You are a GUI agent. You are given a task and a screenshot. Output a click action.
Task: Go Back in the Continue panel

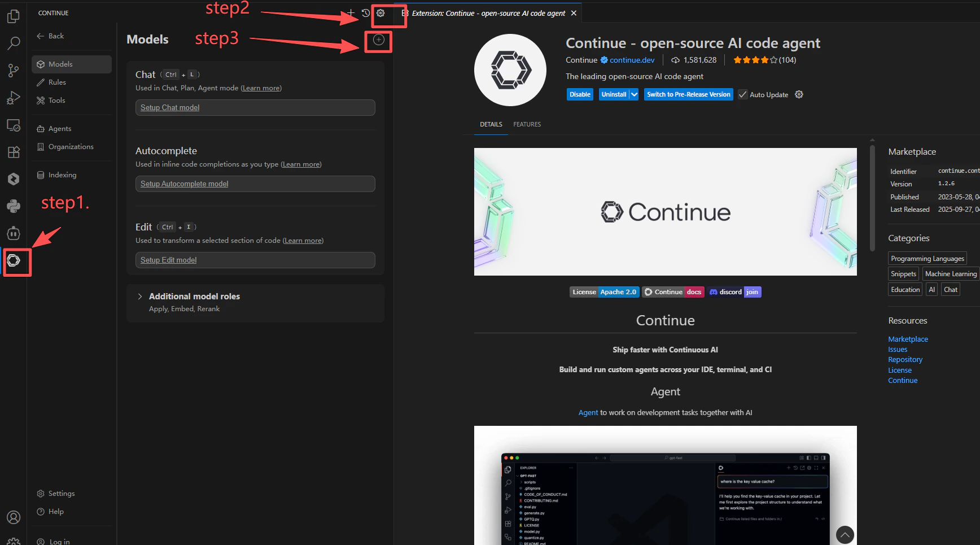50,36
